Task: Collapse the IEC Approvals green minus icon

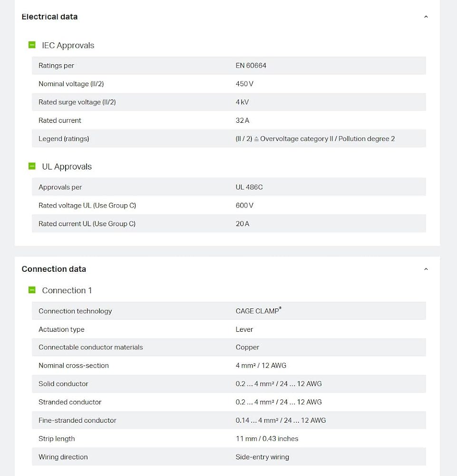Action: pyautogui.click(x=32, y=45)
